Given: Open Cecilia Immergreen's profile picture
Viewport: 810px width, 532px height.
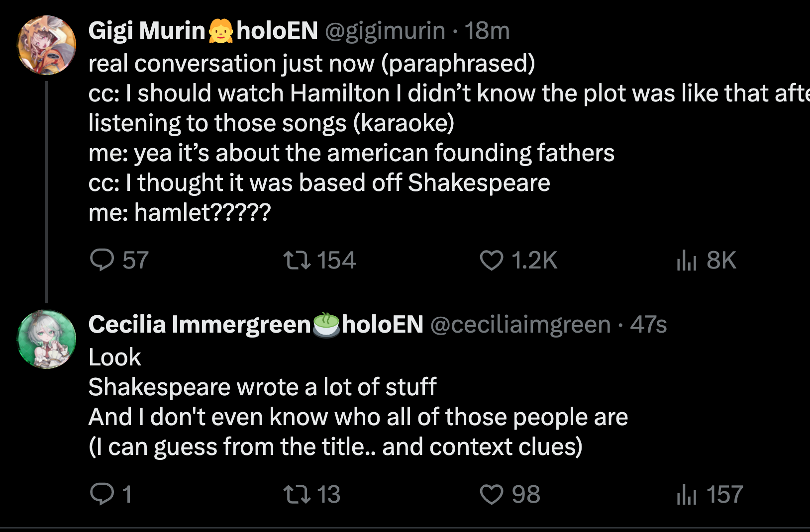Looking at the screenshot, I should click(x=47, y=340).
